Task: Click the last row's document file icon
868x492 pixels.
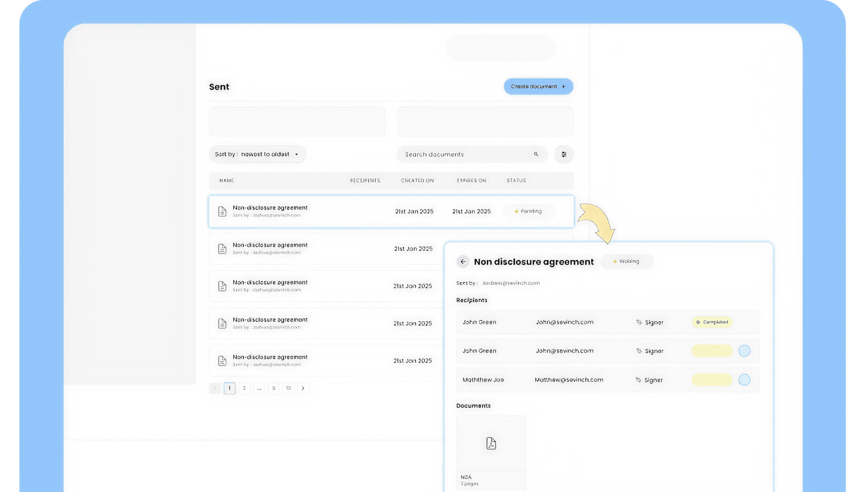Action: [222, 361]
